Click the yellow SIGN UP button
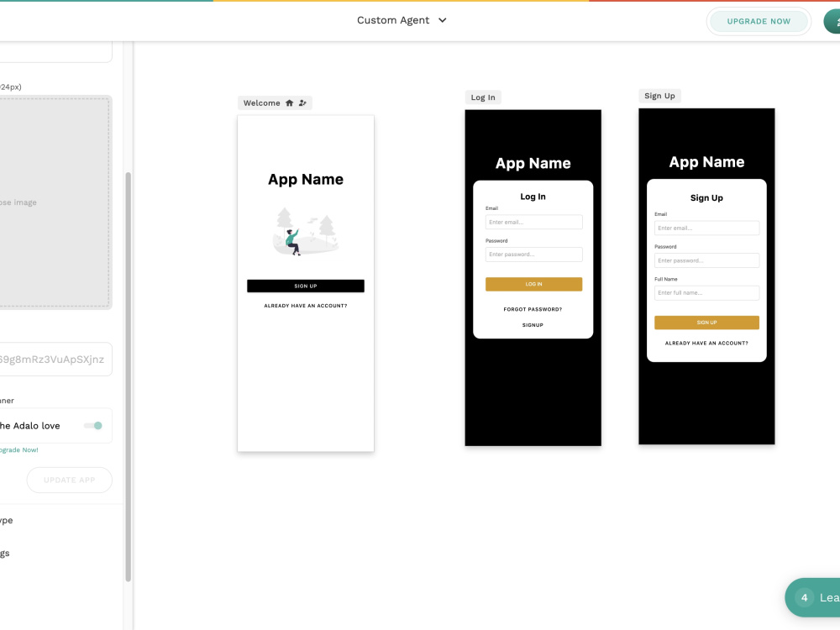 coord(706,323)
